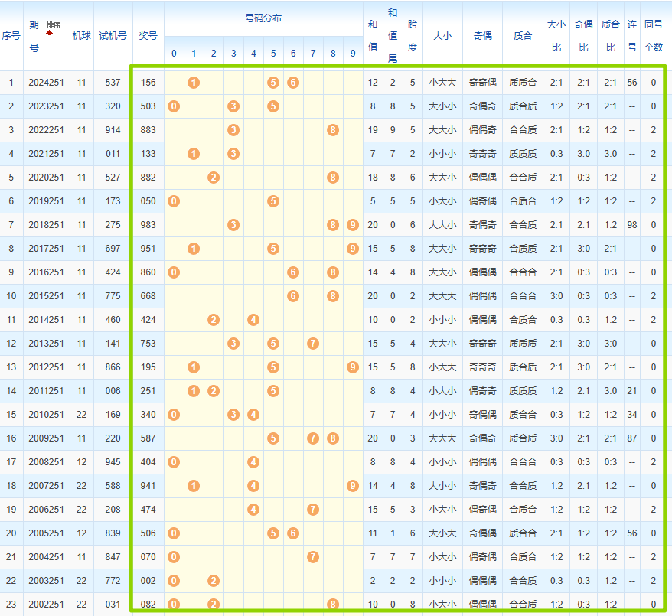The width and height of the screenshot is (672, 616).
Task: Click 连号 value 98 in row 2018251
Action: [631, 225]
